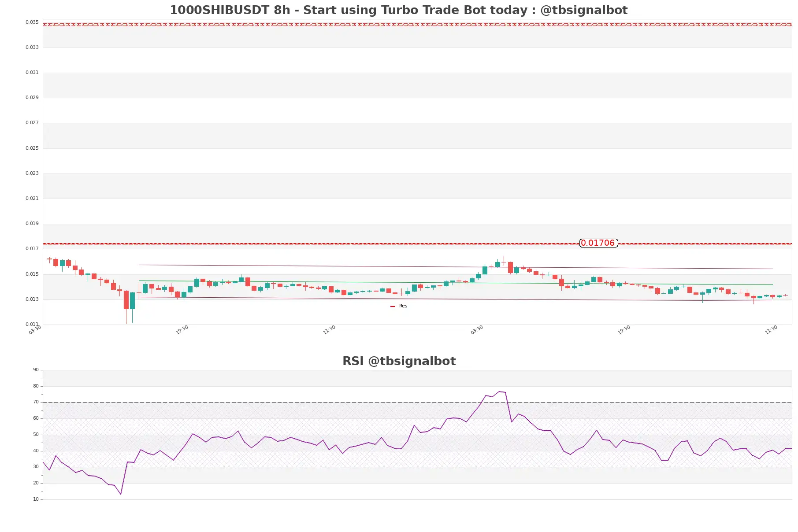Click the RSI axis value 80

pos(36,386)
